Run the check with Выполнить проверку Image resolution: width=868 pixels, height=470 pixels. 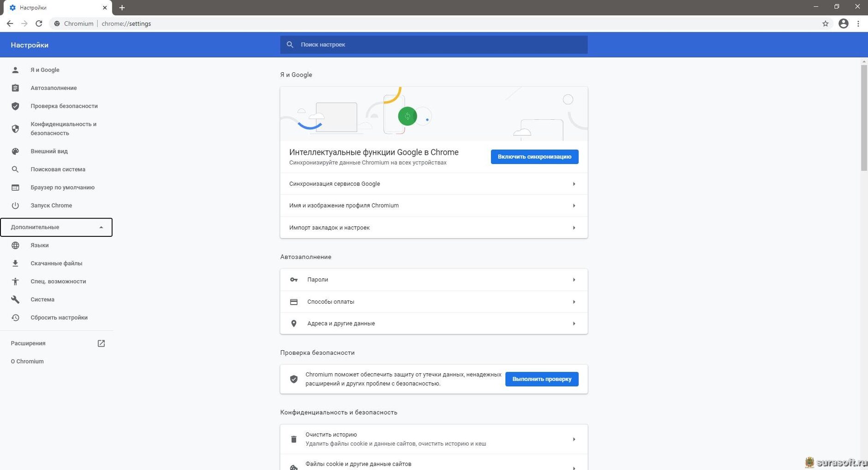coord(542,379)
